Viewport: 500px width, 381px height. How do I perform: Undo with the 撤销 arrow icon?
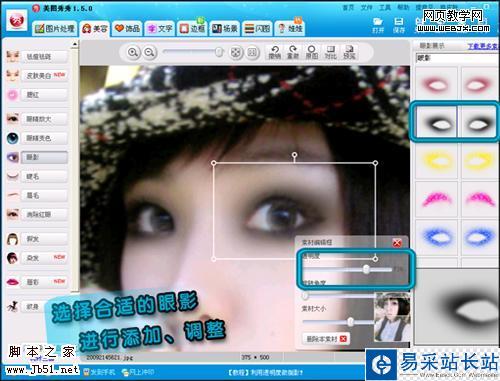click(x=275, y=52)
